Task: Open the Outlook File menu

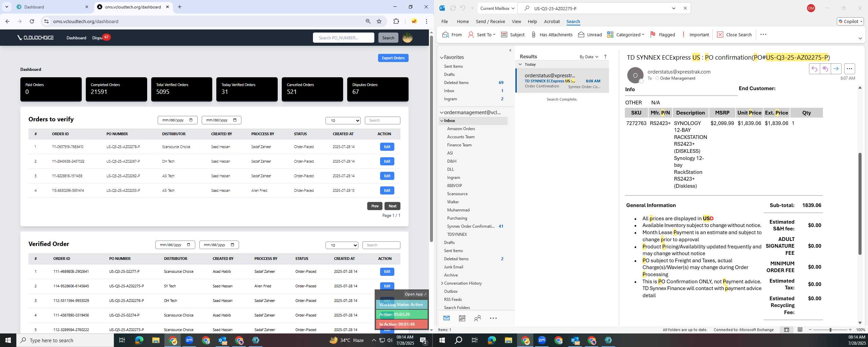Action: point(444,21)
